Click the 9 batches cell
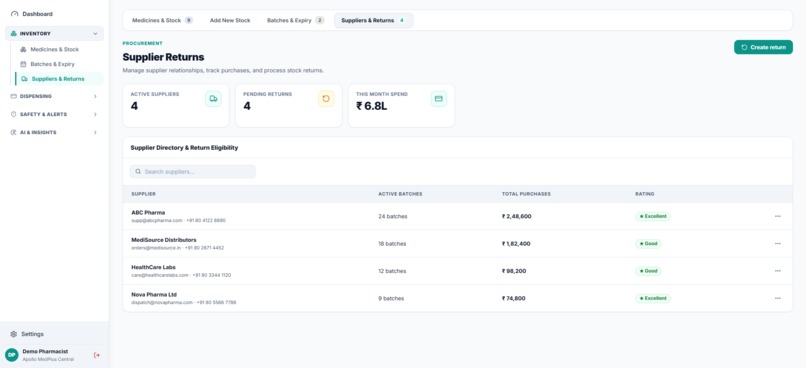Screen dimensions: 806x368 point(391,298)
